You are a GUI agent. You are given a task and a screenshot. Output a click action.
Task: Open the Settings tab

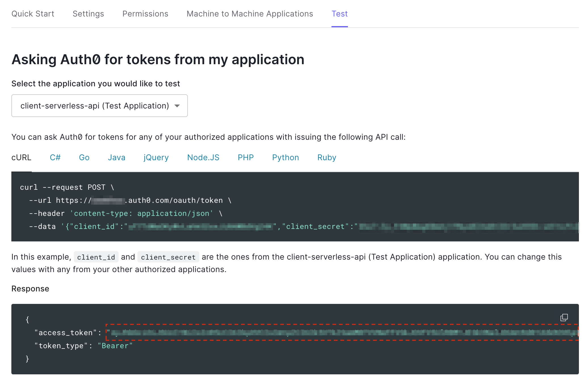pos(88,14)
